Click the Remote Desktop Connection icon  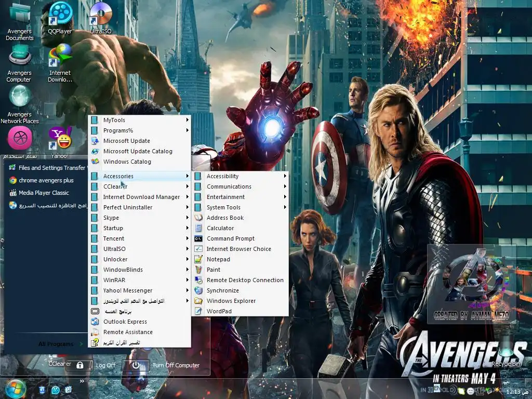(198, 280)
